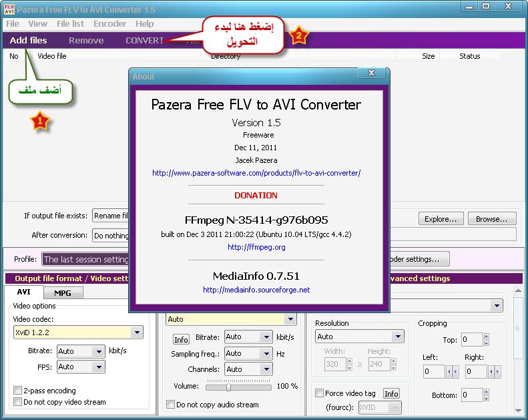Click the red DONATION link
The height and width of the screenshot is (420, 528).
pyautogui.click(x=256, y=196)
